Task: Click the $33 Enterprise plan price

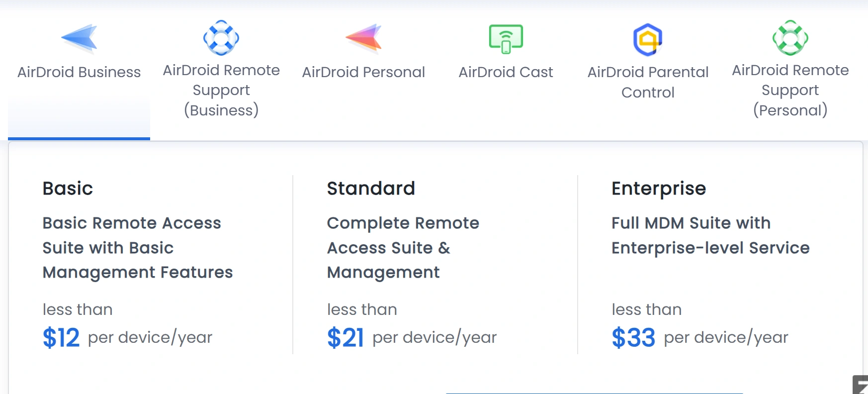Action: click(x=633, y=338)
